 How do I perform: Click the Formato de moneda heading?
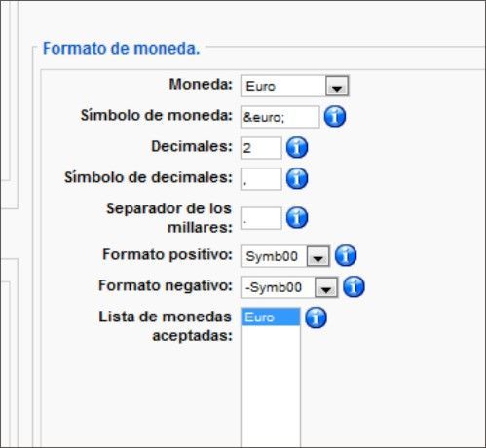pyautogui.click(x=122, y=49)
